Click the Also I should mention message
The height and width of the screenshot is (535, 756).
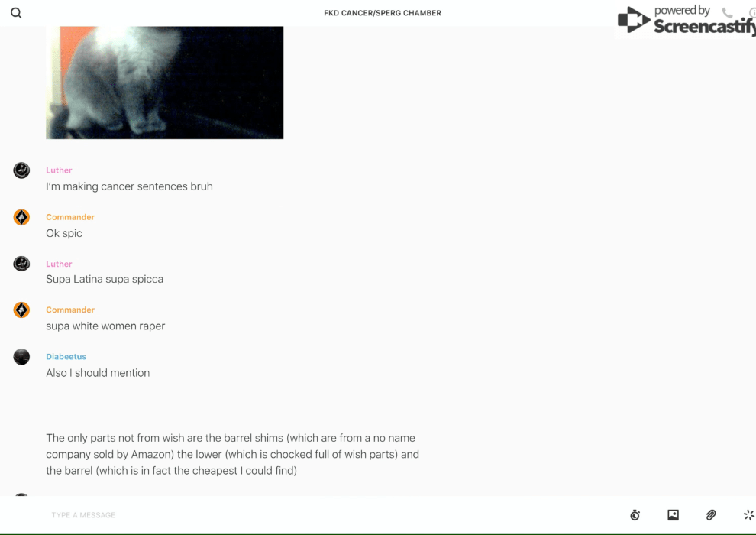[98, 373]
